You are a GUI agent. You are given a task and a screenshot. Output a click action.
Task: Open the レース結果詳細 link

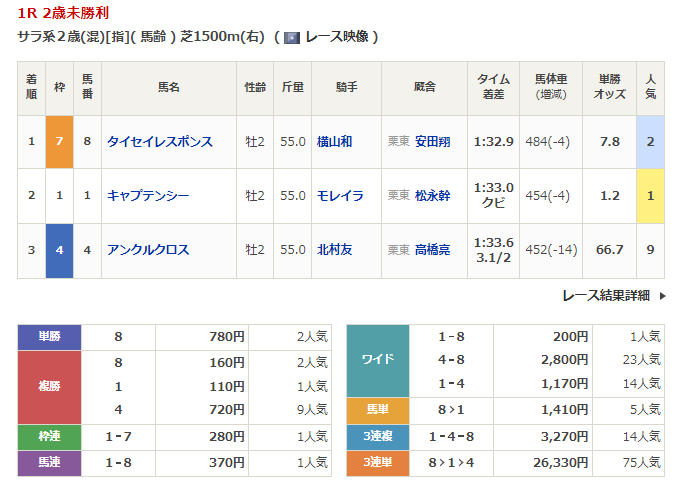tap(606, 295)
